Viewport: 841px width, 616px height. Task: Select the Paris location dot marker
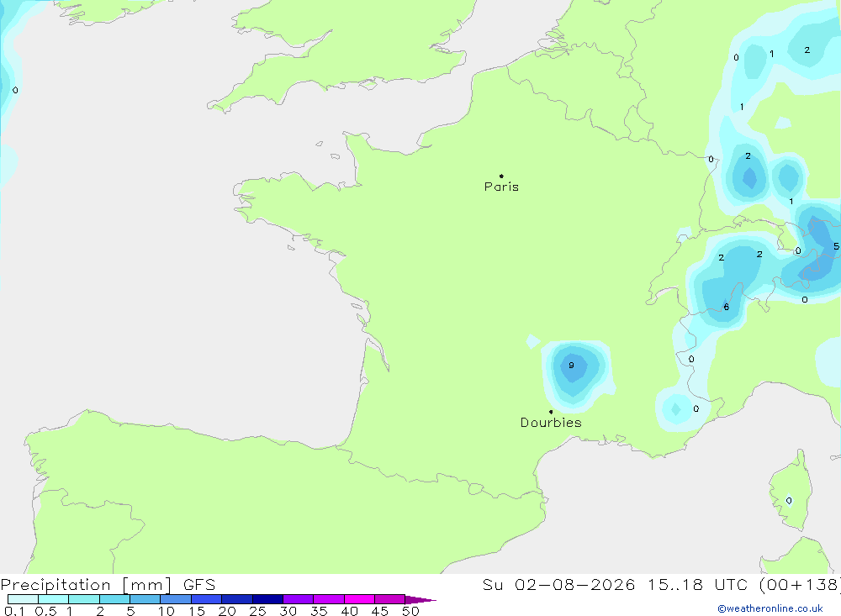point(501,176)
